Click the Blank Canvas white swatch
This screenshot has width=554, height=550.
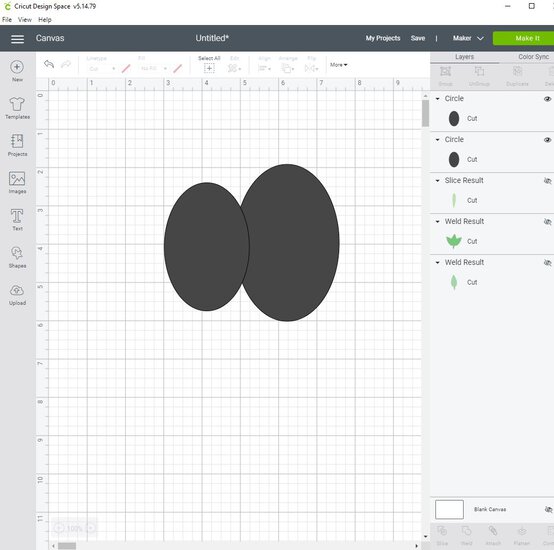pos(449,509)
